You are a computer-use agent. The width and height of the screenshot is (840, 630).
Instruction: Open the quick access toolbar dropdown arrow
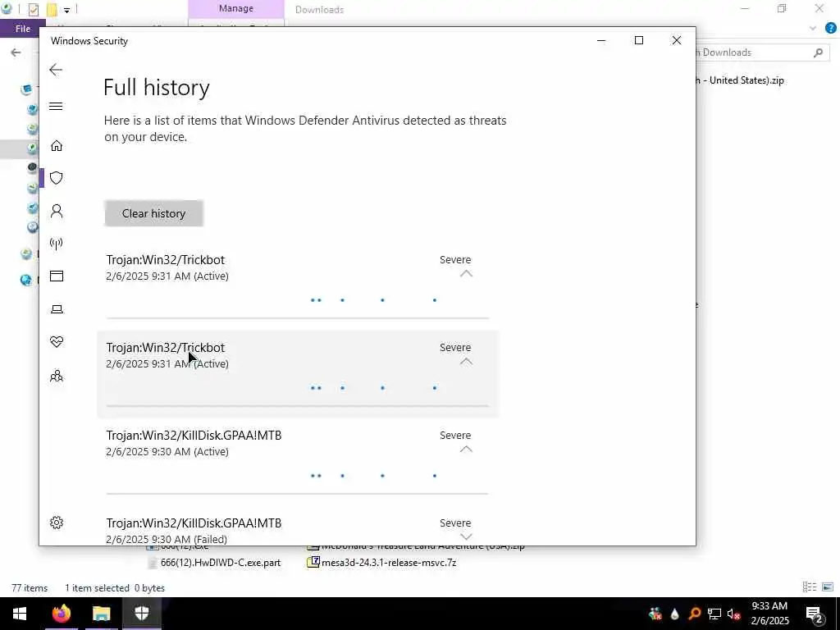click(x=66, y=10)
